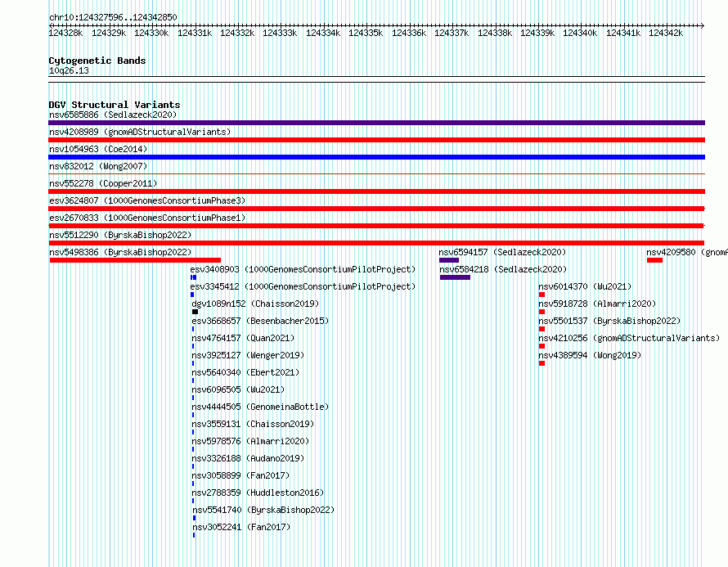Click nsv5978576 (Almarri2020) label
The width and height of the screenshot is (728, 567).
(x=250, y=441)
